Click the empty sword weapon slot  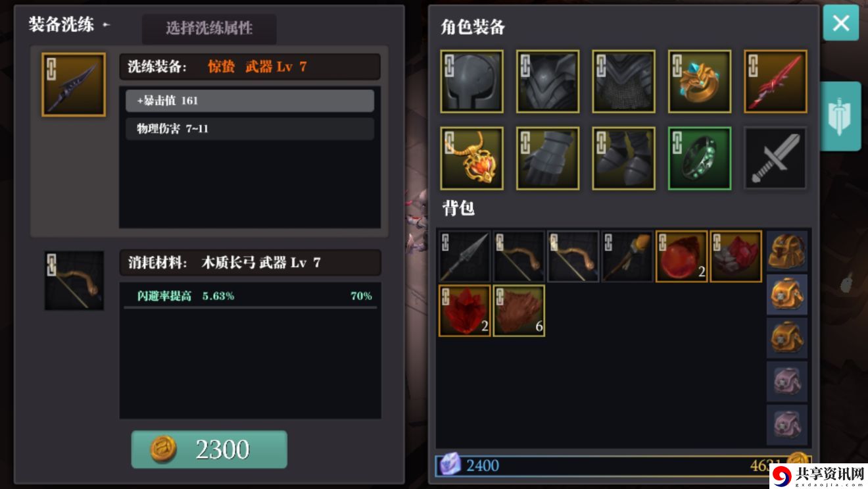[775, 159]
